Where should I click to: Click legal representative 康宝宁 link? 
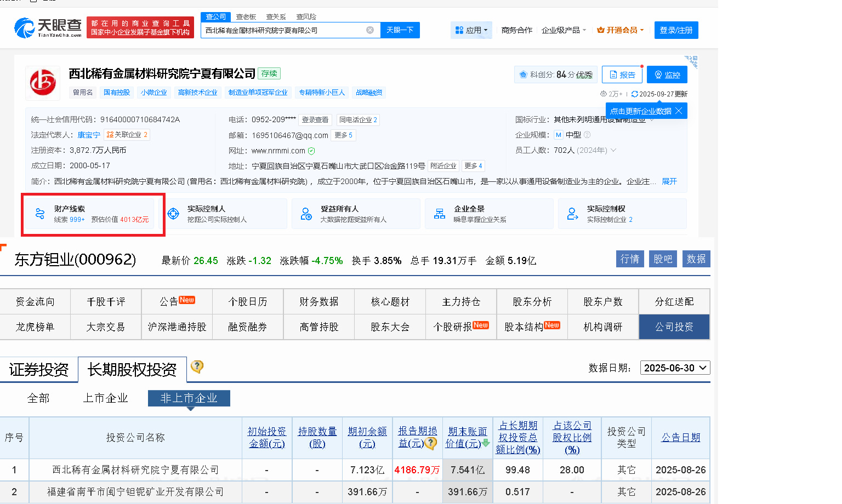coord(89,135)
